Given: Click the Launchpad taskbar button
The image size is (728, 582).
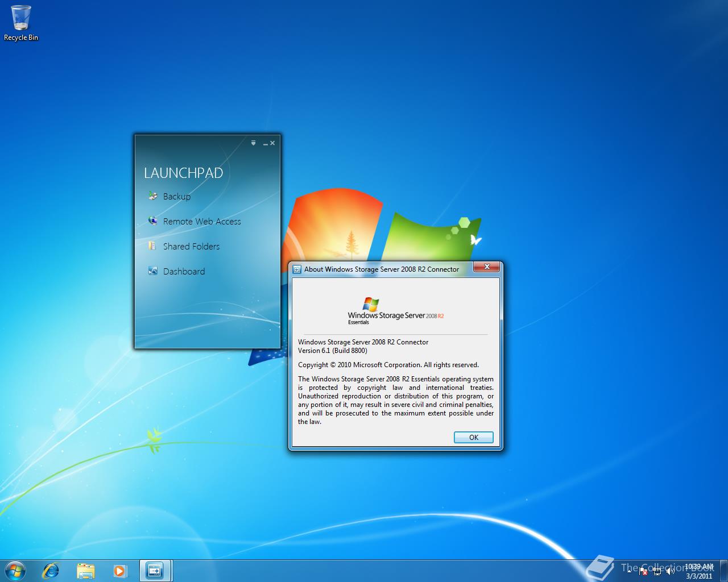Looking at the screenshot, I should 155,570.
